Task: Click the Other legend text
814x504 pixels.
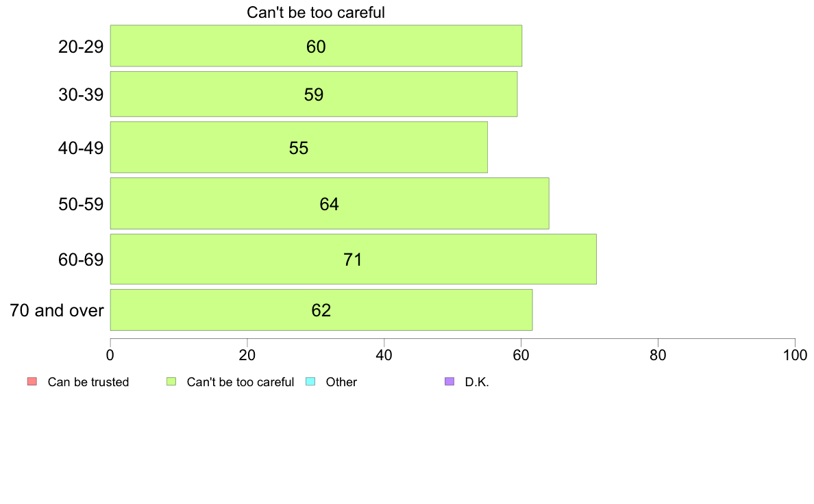Action: pos(341,382)
